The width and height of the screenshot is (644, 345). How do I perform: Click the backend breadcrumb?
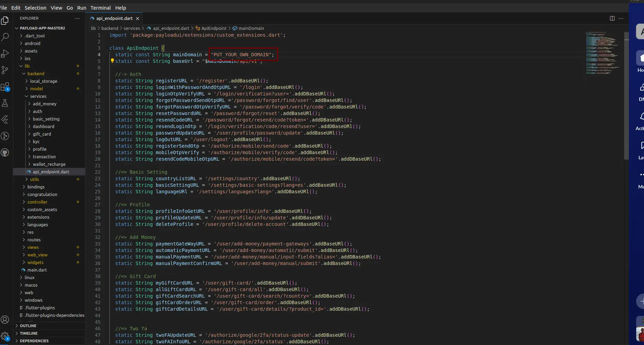click(110, 28)
